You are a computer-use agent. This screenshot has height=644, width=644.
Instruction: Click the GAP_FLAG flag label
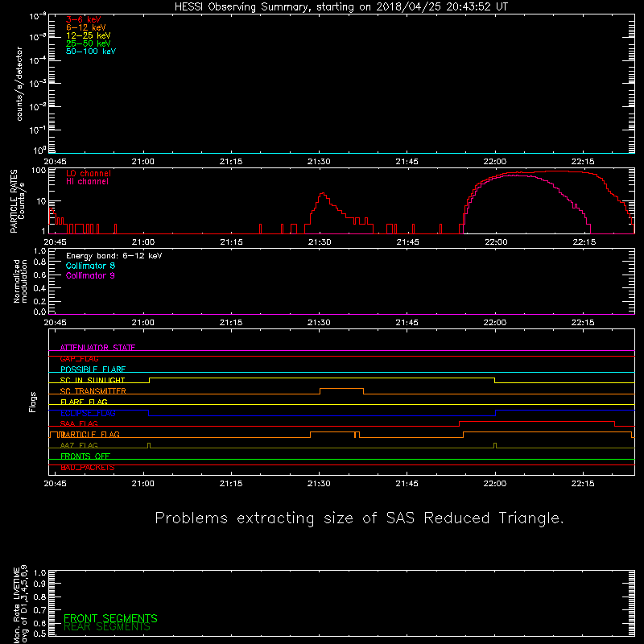click(79, 358)
